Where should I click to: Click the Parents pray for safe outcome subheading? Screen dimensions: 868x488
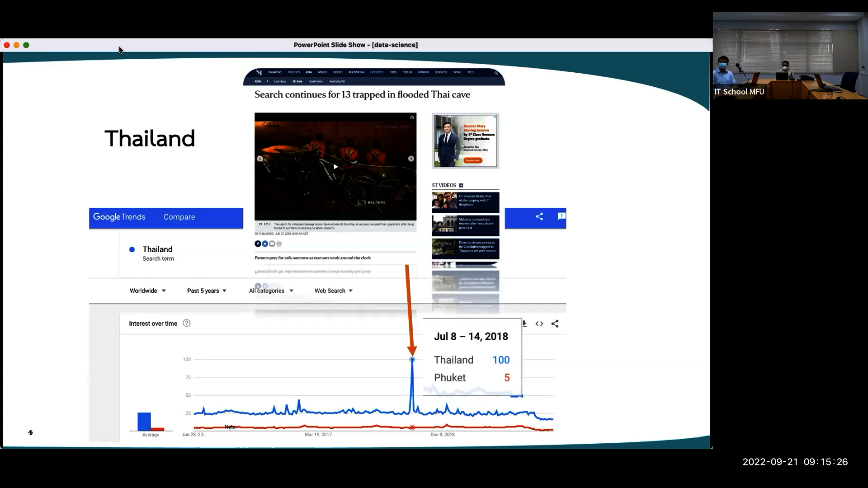point(312,258)
